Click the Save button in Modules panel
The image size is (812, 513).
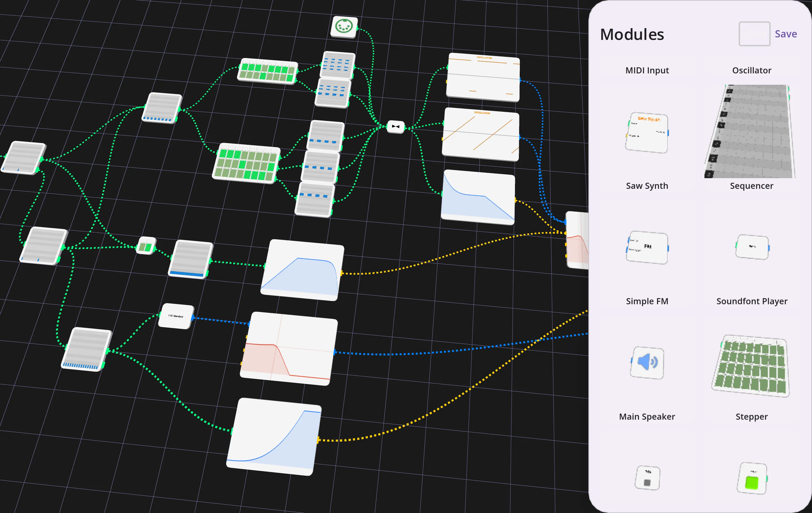click(785, 34)
